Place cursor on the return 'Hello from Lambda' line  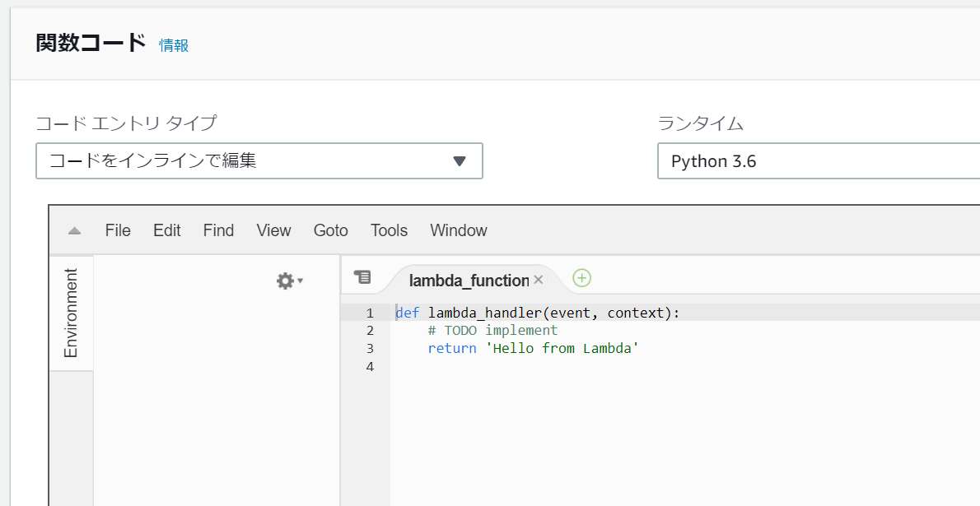pyautogui.click(x=533, y=349)
